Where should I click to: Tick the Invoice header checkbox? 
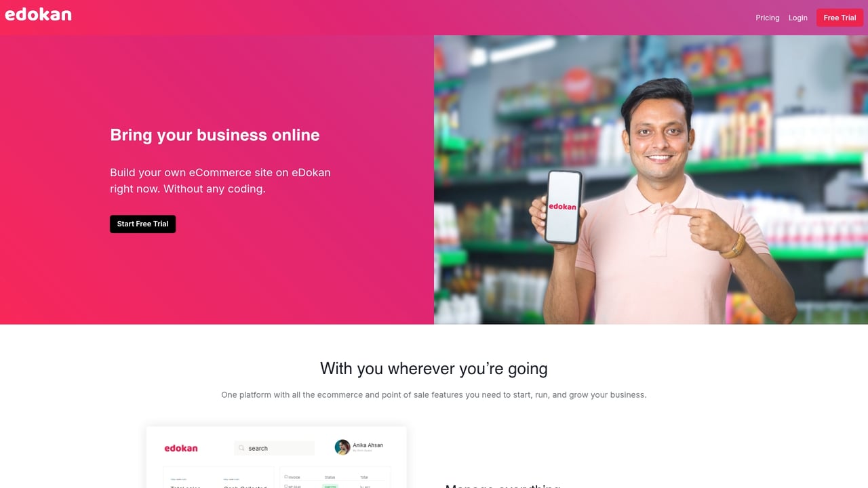pos(286,477)
